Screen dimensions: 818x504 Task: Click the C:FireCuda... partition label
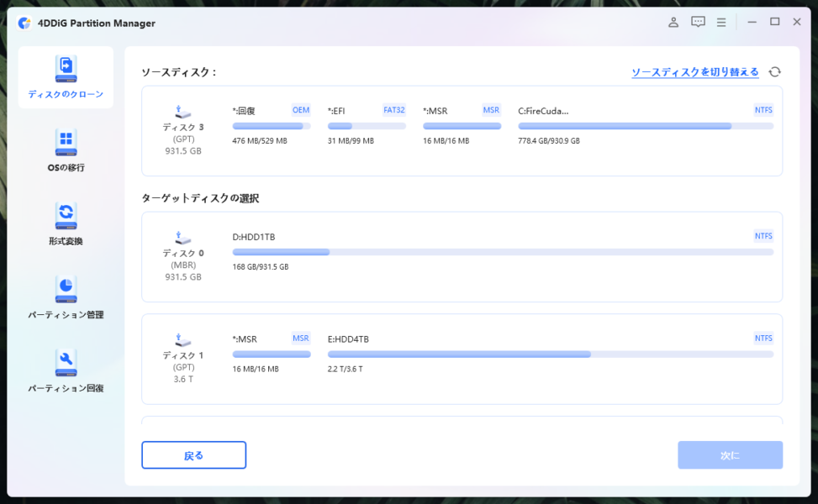[543, 111]
